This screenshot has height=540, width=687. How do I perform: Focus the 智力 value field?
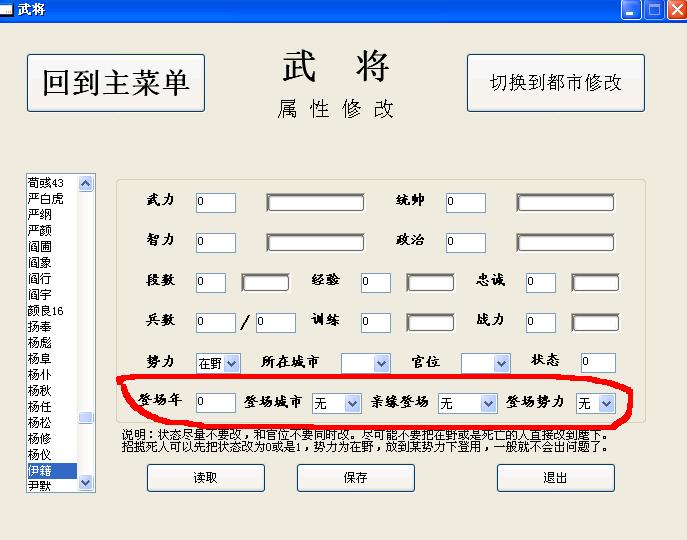pyautogui.click(x=216, y=243)
